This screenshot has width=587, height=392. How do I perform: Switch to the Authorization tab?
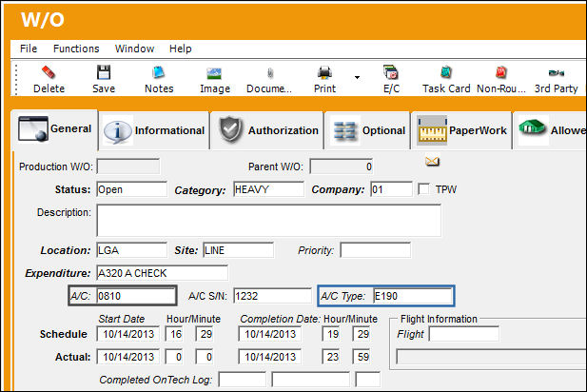coord(267,130)
